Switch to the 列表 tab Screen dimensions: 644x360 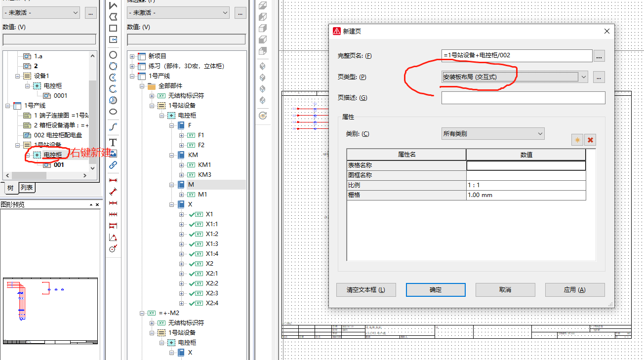point(27,188)
